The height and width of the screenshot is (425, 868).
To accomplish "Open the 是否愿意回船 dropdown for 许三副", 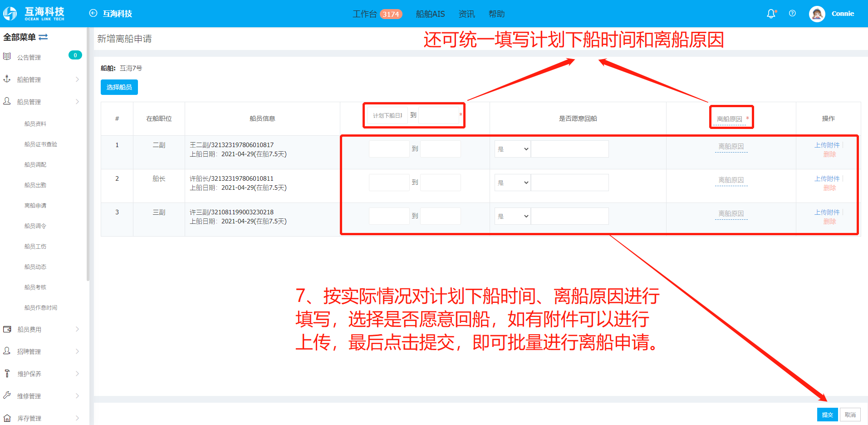I will coord(513,216).
